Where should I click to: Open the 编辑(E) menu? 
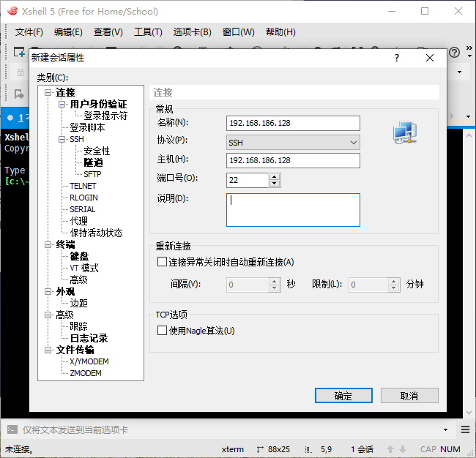(68, 32)
